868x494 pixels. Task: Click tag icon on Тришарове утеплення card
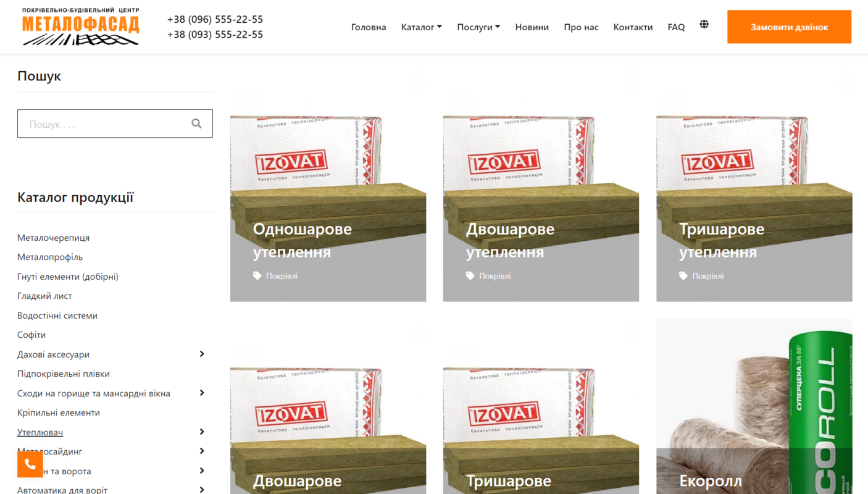tap(683, 276)
